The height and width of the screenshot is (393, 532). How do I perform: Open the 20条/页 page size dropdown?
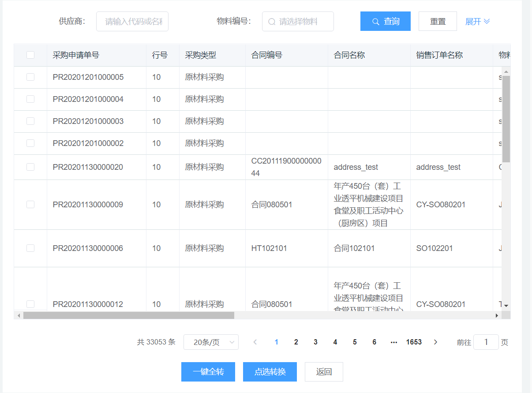point(211,342)
